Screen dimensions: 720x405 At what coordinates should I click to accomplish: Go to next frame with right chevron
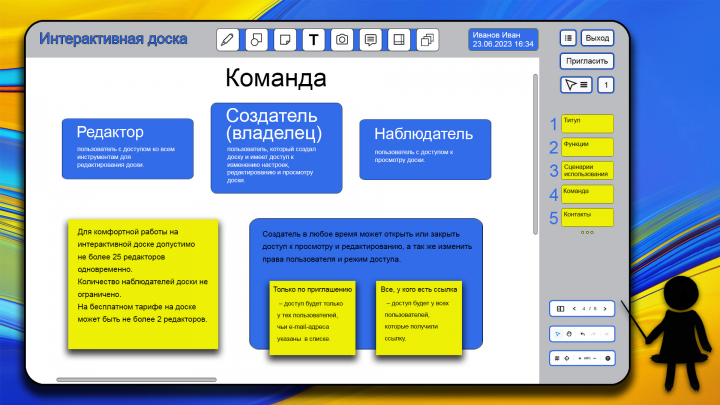[x=605, y=309]
